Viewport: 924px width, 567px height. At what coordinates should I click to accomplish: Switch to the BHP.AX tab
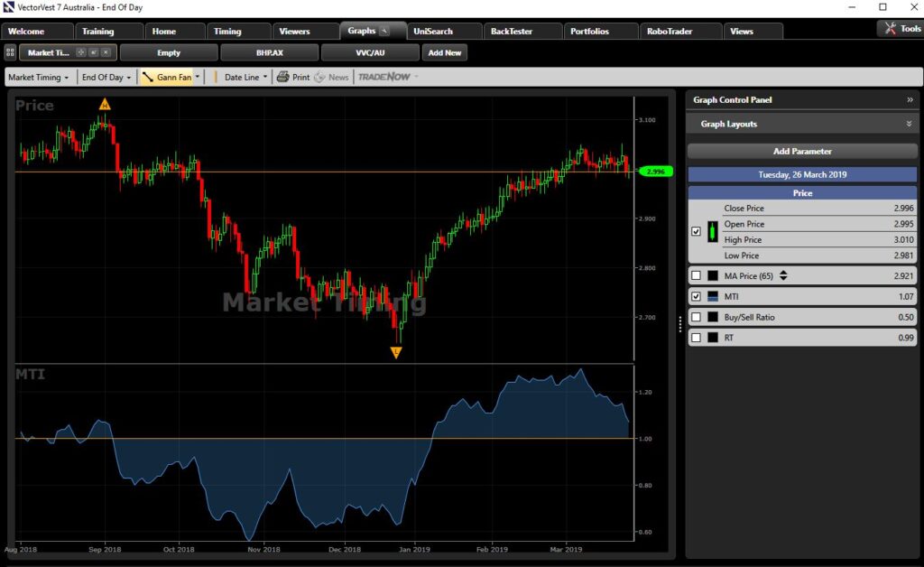pyautogui.click(x=269, y=51)
